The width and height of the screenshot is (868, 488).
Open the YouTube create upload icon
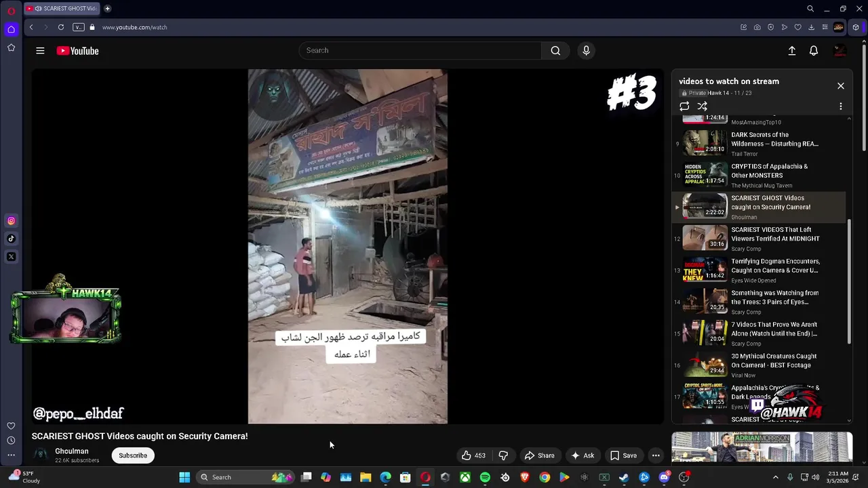point(791,51)
